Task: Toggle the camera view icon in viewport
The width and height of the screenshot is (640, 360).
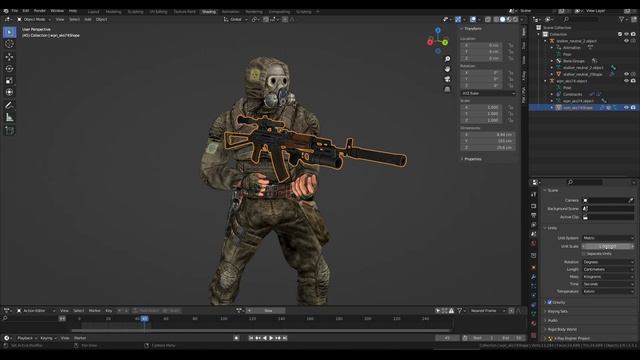Action: point(447,79)
